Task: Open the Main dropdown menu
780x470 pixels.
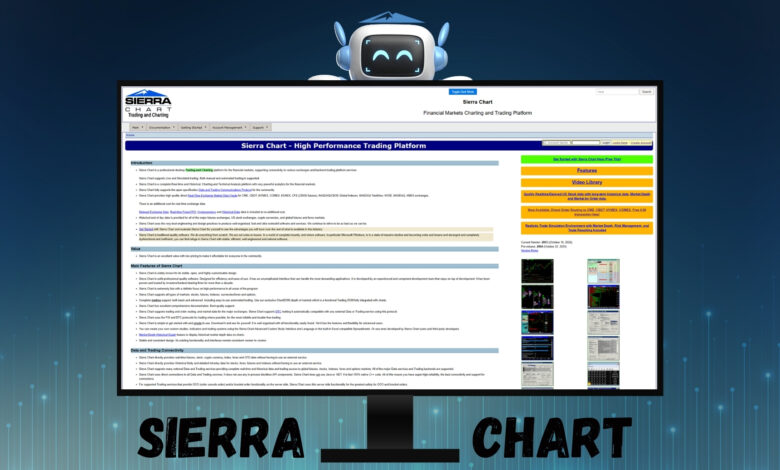Action: (x=137, y=127)
